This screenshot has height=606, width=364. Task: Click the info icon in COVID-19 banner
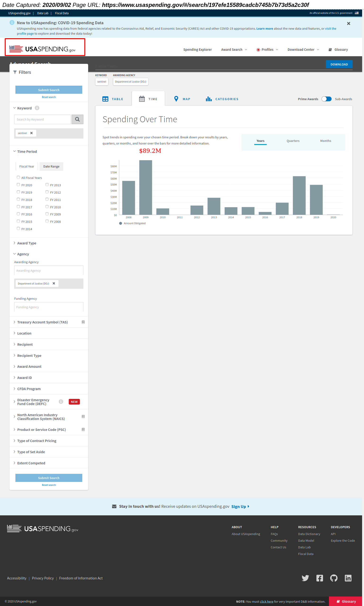point(12,23)
